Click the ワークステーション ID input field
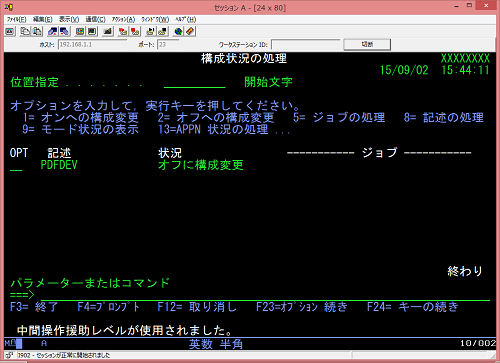500x363 pixels. [x=306, y=44]
